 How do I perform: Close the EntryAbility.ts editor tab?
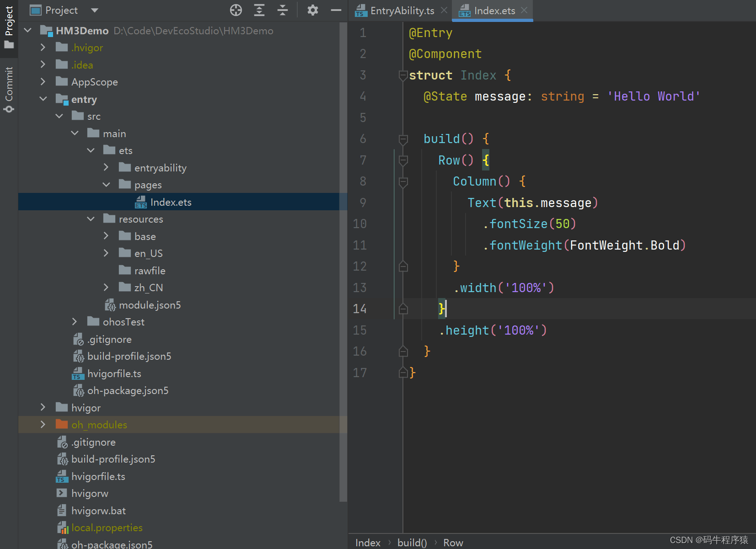444,10
